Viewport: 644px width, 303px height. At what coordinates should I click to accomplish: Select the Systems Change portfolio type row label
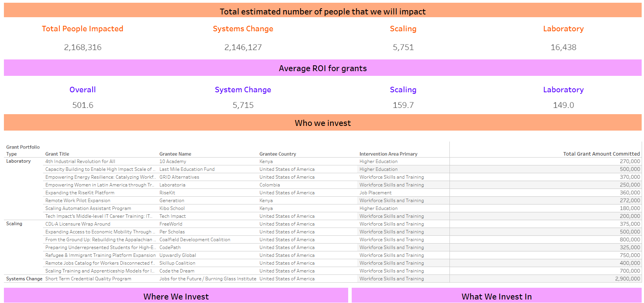[24, 279]
